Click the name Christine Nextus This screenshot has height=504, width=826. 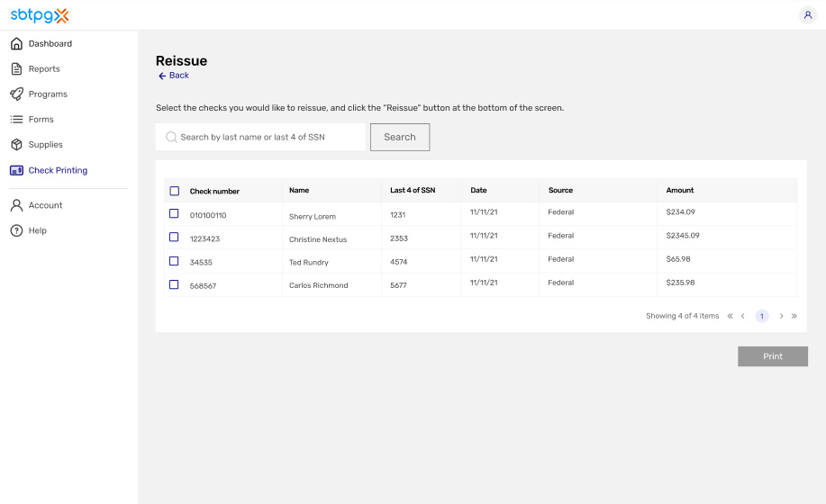[318, 239]
